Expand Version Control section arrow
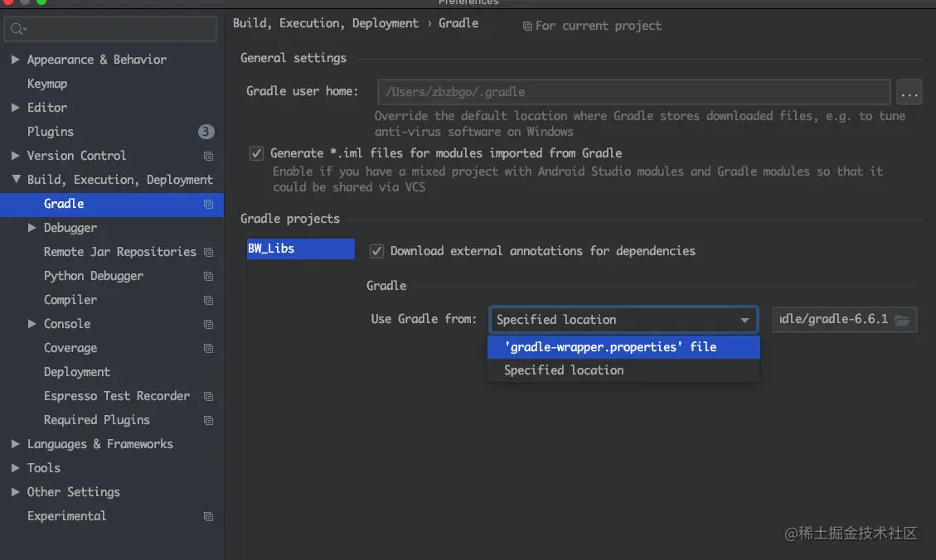 point(16,155)
